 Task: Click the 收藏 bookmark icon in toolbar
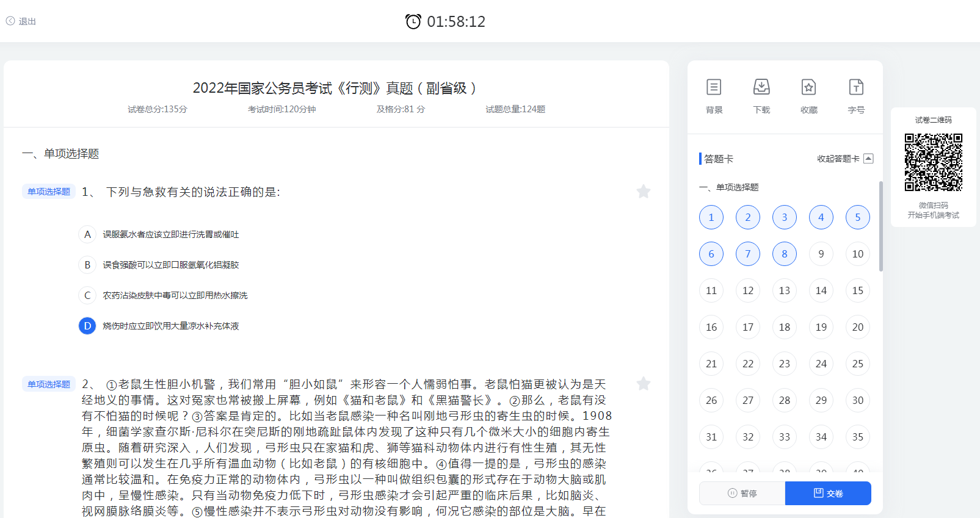pyautogui.click(x=808, y=88)
